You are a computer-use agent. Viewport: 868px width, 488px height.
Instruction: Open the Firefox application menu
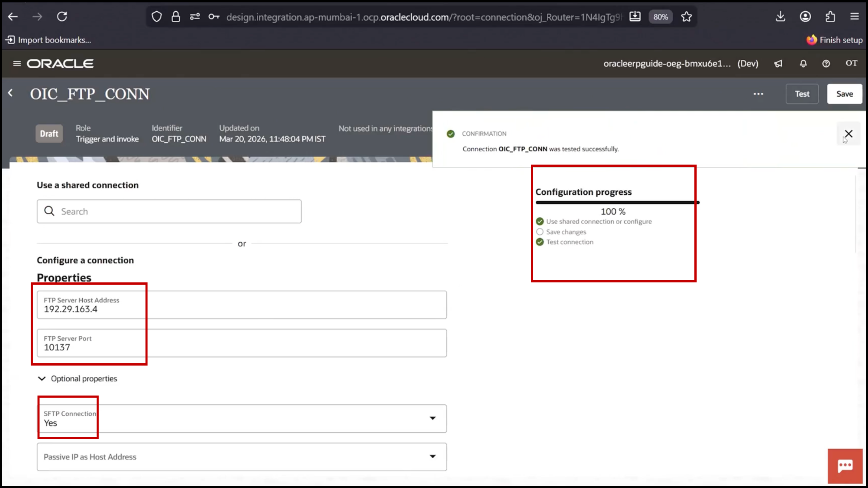(x=854, y=17)
